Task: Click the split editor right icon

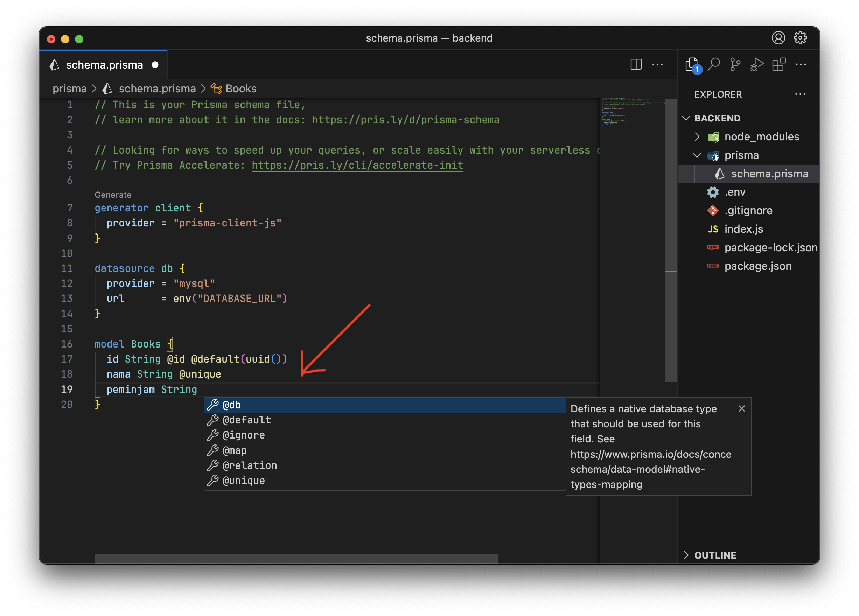Action: [x=636, y=64]
